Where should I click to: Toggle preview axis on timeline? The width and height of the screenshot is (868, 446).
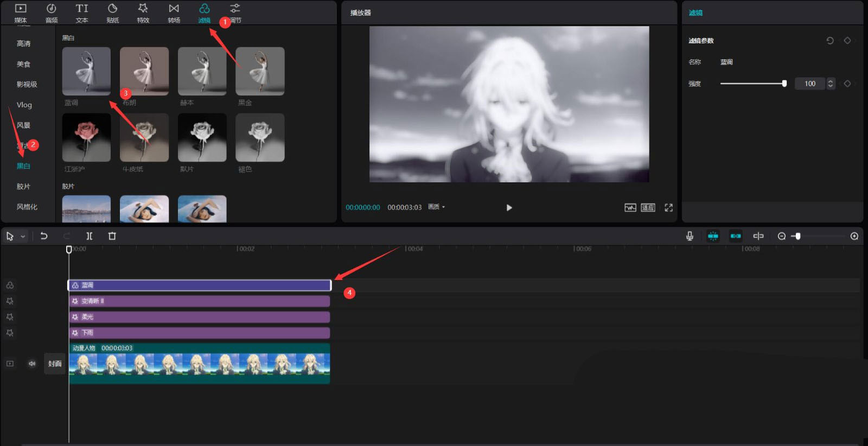(758, 236)
